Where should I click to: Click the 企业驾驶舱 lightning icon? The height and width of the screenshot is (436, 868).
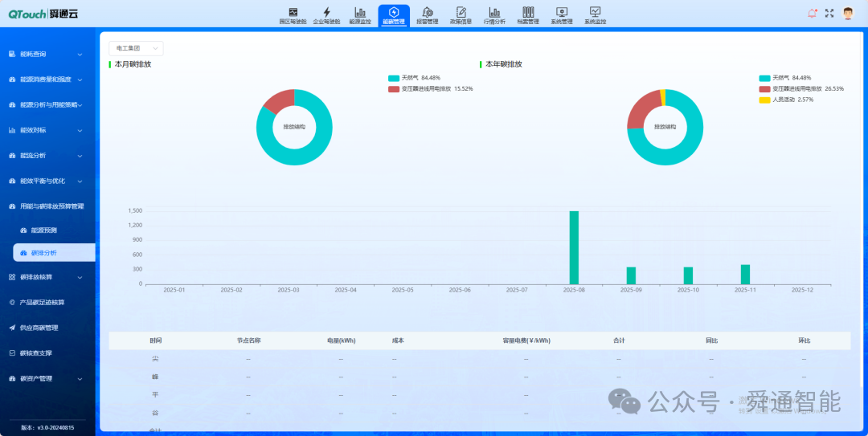point(326,13)
